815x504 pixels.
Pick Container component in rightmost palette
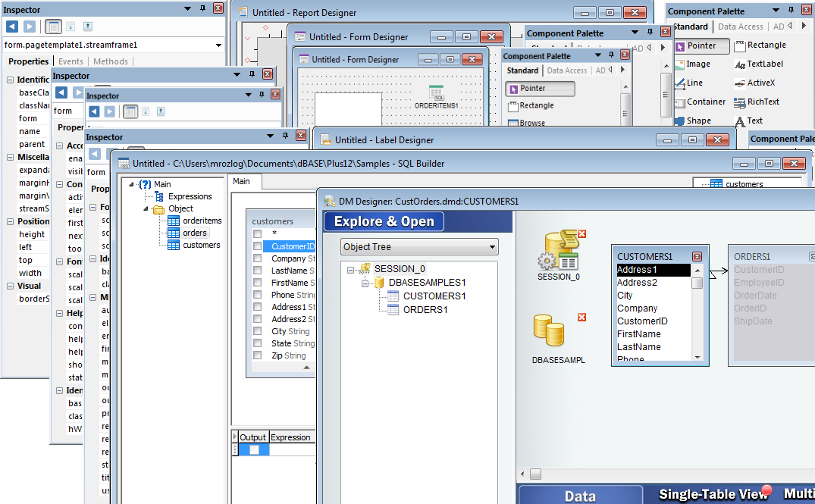tap(700, 102)
